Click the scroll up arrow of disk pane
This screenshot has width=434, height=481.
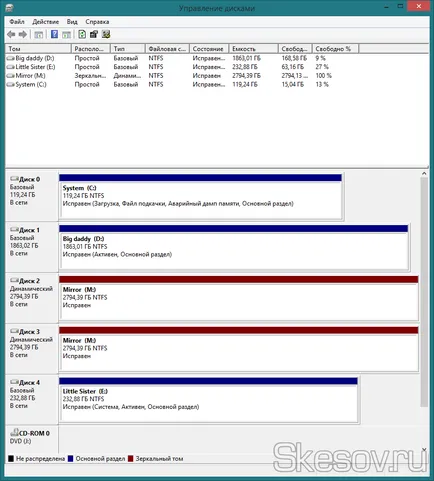click(x=424, y=173)
